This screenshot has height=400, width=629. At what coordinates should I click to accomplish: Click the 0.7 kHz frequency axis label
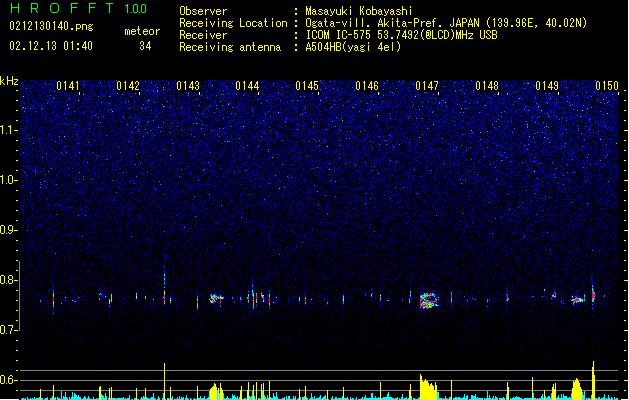coord(9,330)
